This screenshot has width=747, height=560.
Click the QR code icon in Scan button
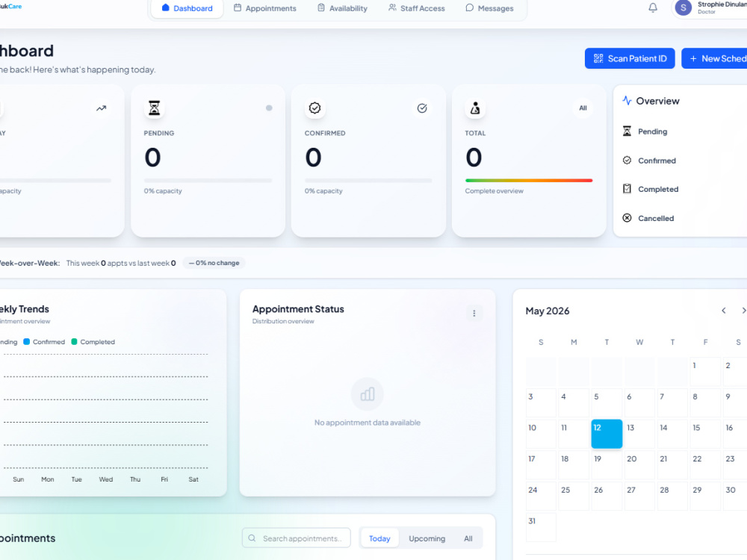(598, 58)
